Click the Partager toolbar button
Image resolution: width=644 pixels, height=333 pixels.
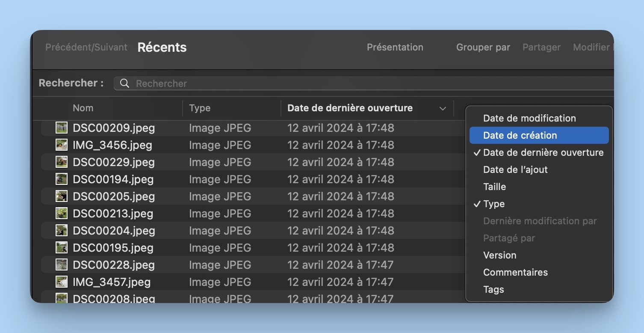[541, 48]
